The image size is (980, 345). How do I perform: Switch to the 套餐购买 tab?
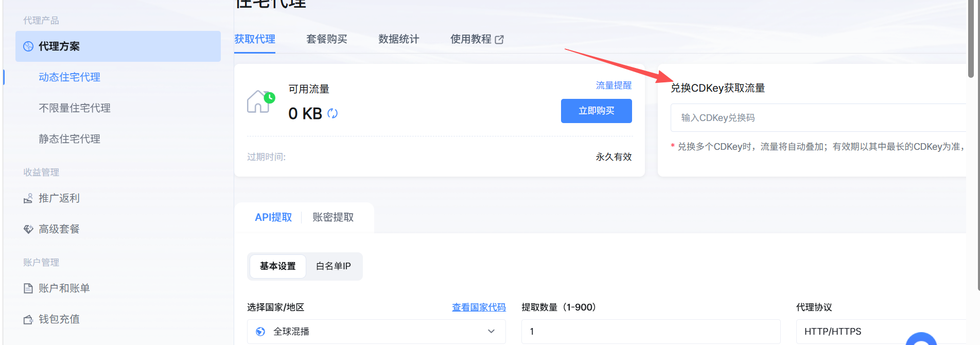(327, 39)
